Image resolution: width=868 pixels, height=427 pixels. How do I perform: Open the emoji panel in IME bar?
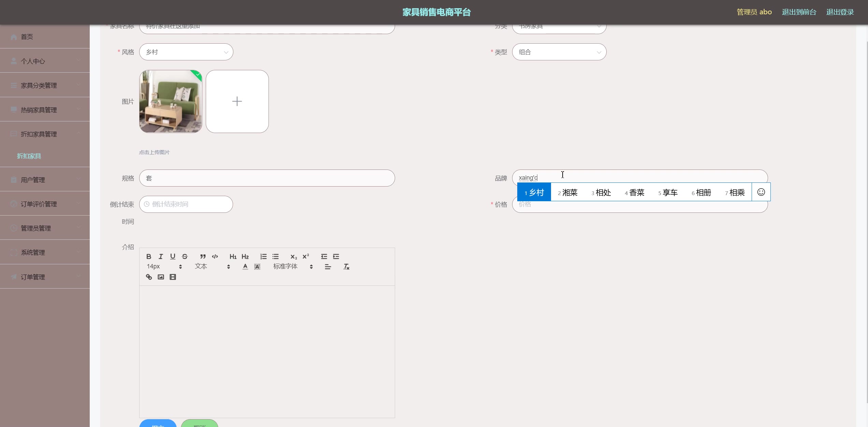(761, 192)
